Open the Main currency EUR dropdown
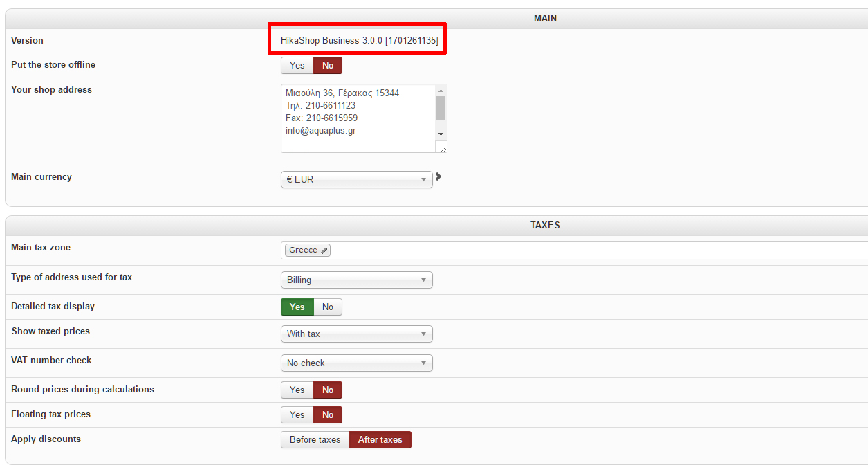 click(357, 179)
